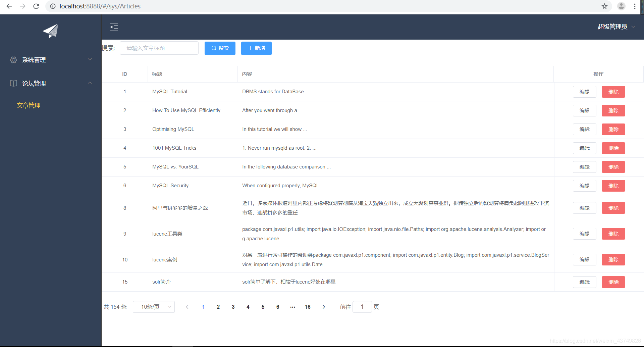Click the ID column header
644x347 pixels.
124,74
